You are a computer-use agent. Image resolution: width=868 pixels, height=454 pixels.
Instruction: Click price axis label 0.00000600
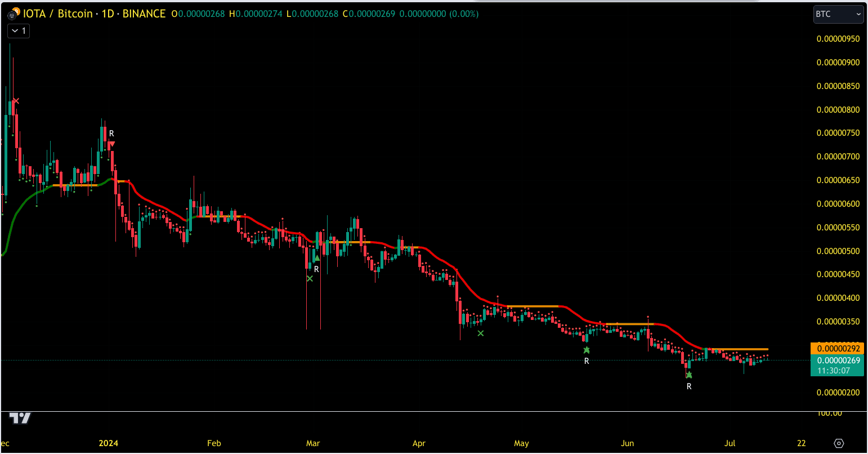tap(838, 204)
